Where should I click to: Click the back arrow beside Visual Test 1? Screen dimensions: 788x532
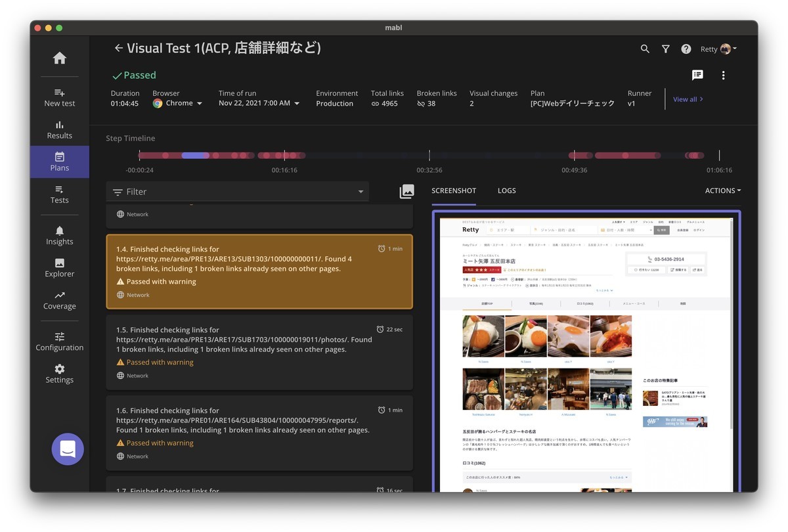point(118,48)
